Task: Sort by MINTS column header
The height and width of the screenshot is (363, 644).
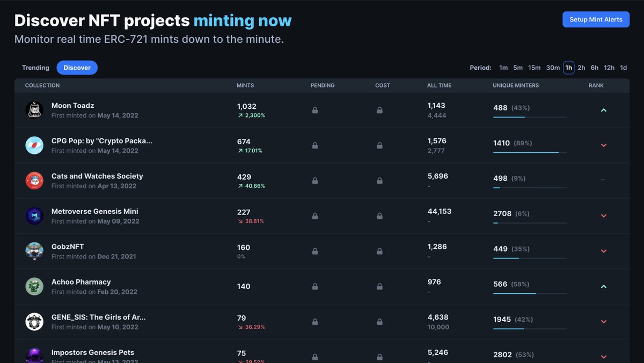Action: click(245, 85)
